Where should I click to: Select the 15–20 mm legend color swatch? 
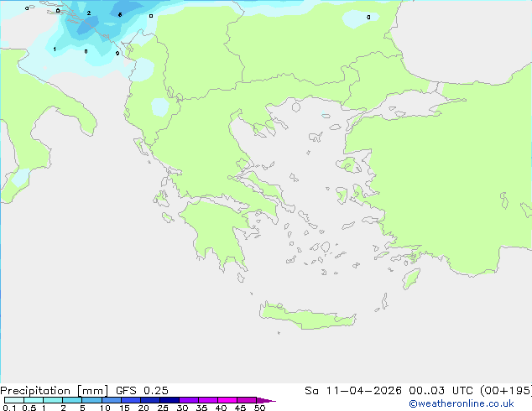(130, 400)
